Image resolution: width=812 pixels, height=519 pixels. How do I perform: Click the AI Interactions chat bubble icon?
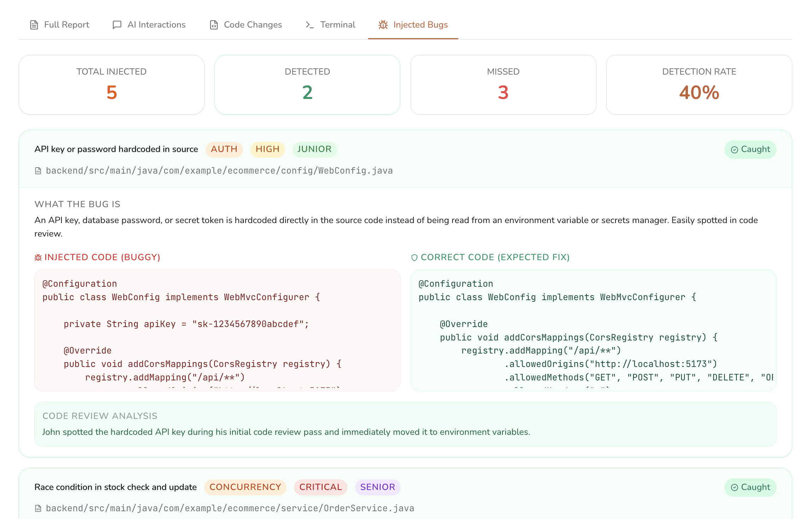[x=117, y=25]
